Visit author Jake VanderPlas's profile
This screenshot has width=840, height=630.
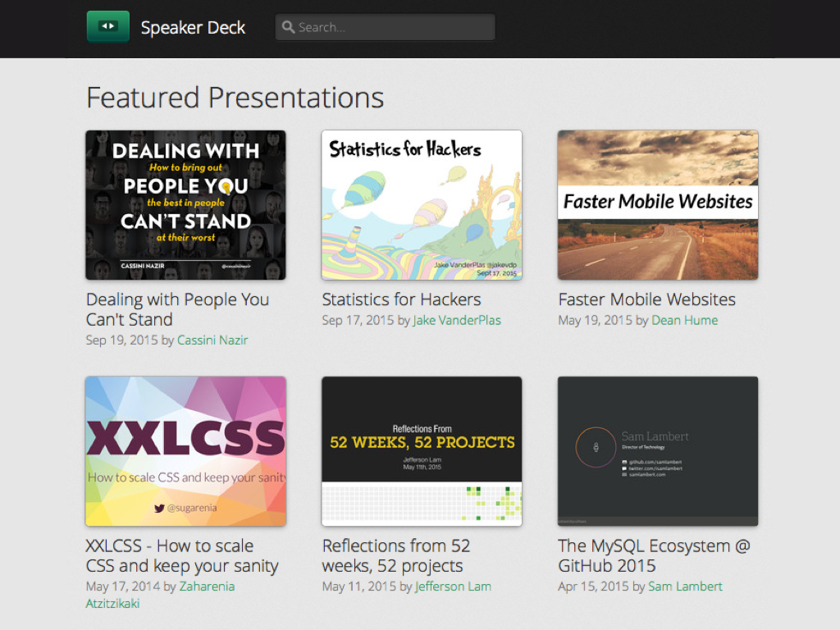pos(457,321)
